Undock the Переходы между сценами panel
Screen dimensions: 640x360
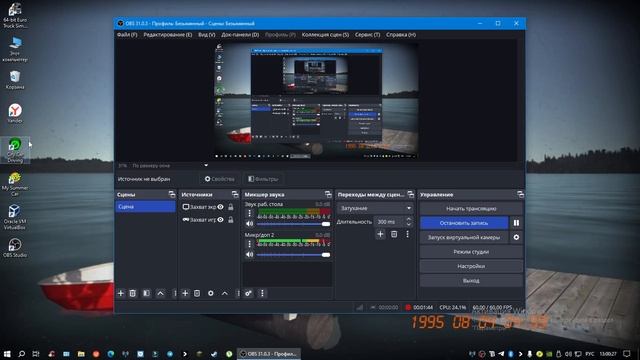(410, 194)
